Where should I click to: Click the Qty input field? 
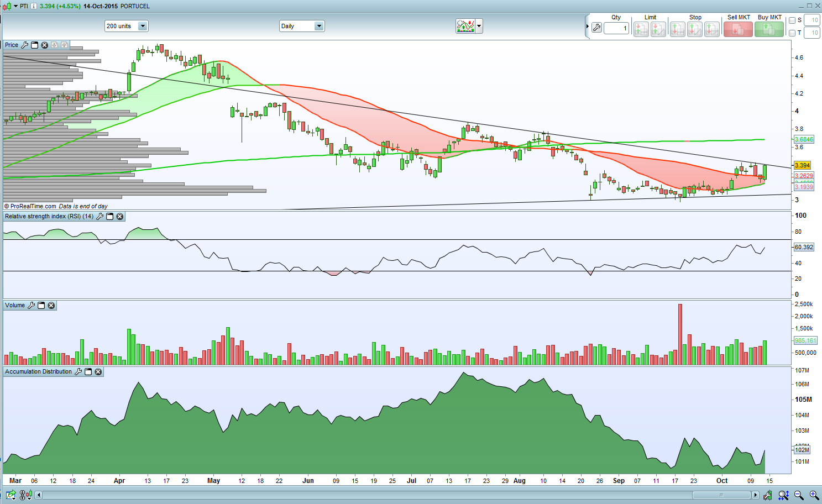coord(616,28)
